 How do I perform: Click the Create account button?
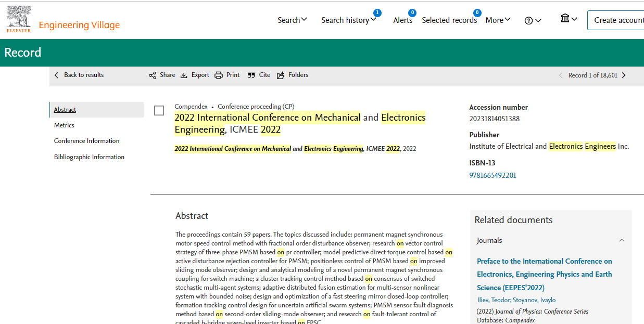pos(617,20)
